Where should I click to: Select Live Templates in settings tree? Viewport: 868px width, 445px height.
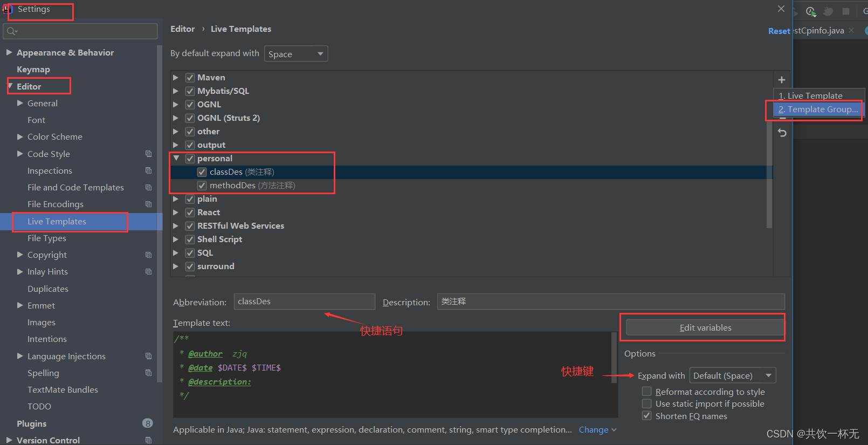81,221
